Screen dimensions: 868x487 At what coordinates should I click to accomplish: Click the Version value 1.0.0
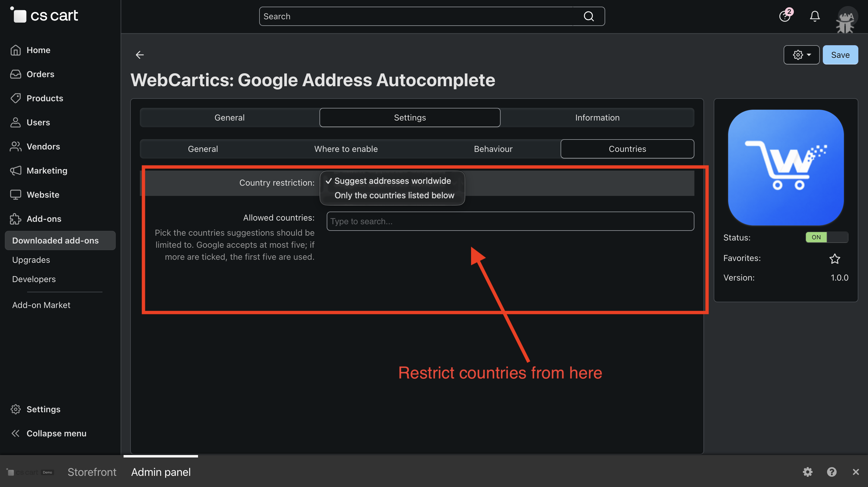tap(839, 277)
